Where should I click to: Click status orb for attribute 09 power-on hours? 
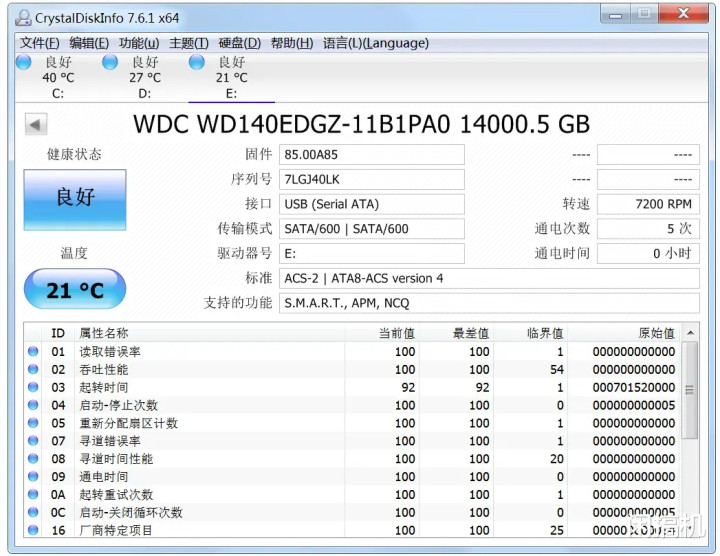point(33,477)
